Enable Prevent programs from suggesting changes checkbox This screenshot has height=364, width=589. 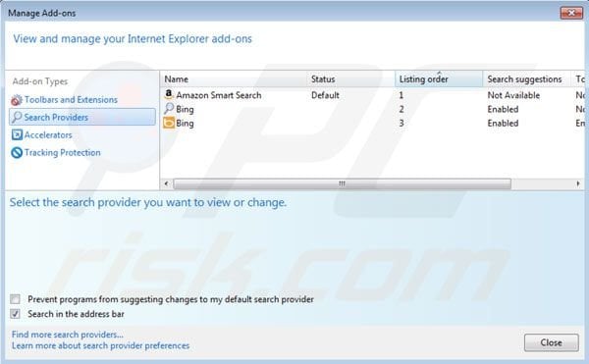click(15, 299)
